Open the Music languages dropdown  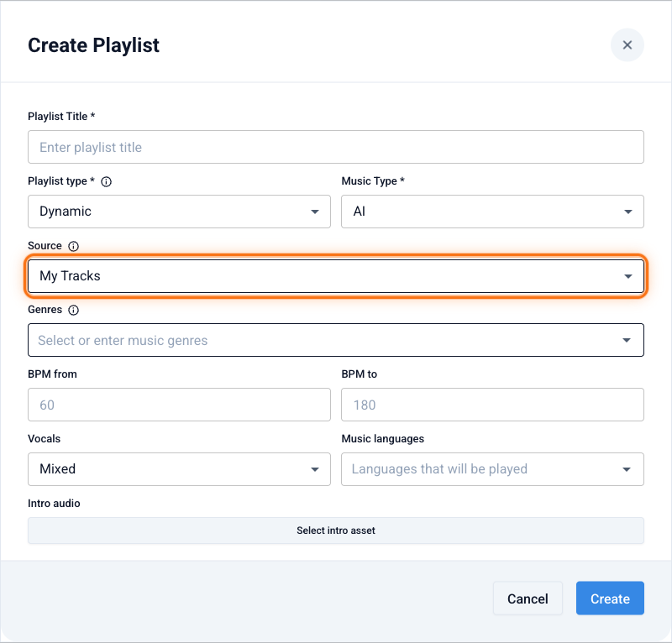(492, 469)
